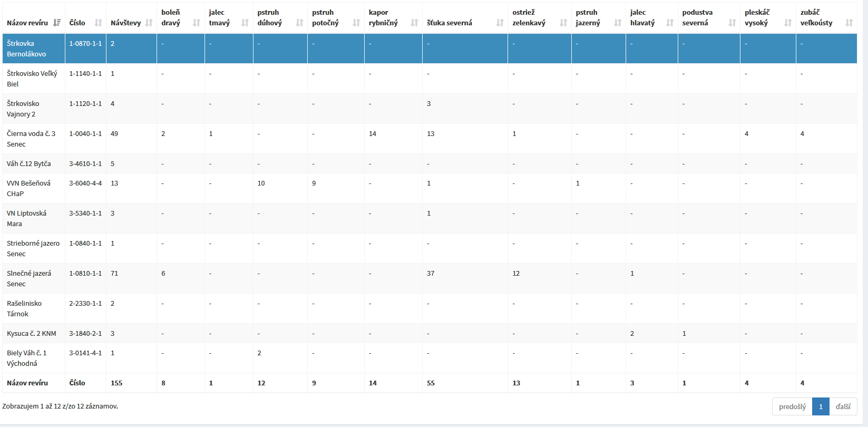Go to predošlý page
Viewport: 868px width, 427px height.
pos(792,406)
